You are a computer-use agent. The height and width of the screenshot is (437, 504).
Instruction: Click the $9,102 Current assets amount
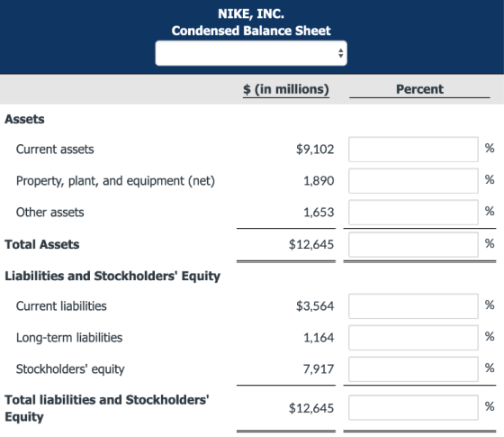[x=315, y=150]
